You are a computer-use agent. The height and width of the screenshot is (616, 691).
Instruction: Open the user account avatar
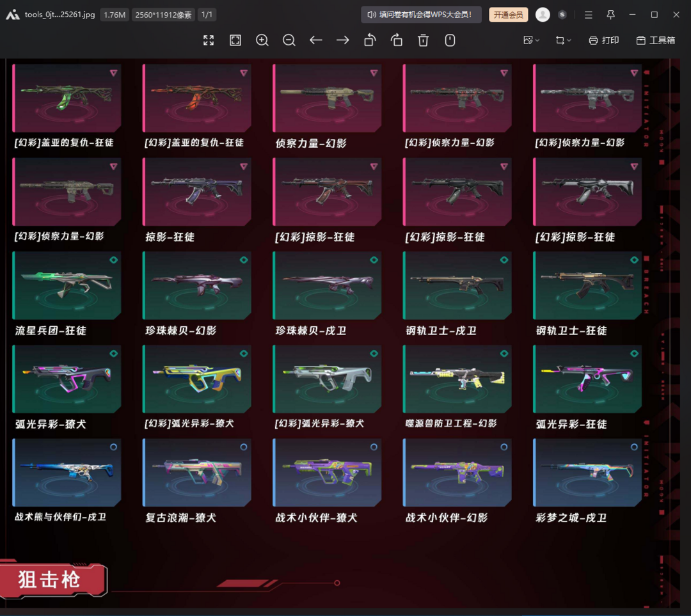(x=543, y=15)
